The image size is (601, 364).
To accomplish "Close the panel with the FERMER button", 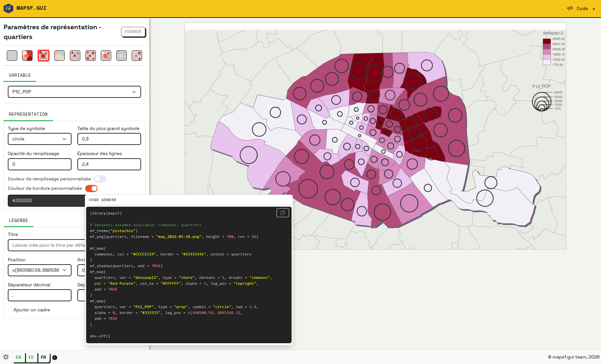I will [x=133, y=32].
